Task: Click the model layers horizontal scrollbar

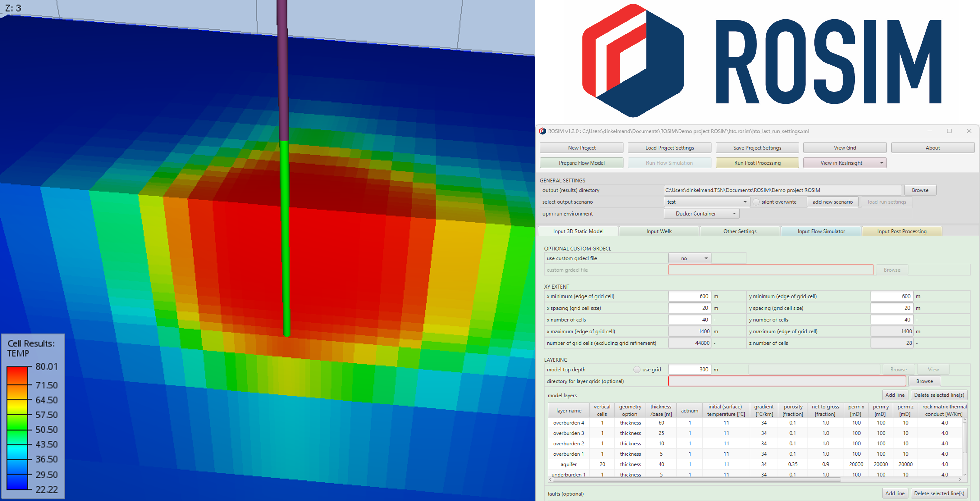Action: coord(696,480)
